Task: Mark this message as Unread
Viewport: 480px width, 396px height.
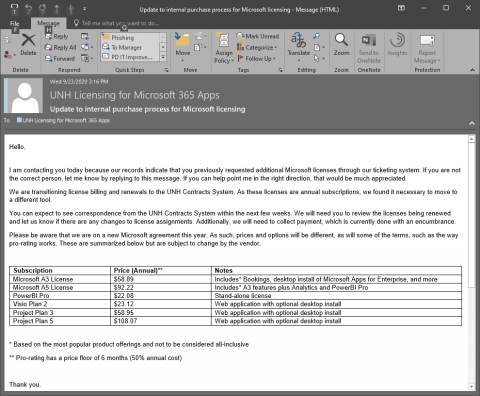Action: click(x=258, y=36)
